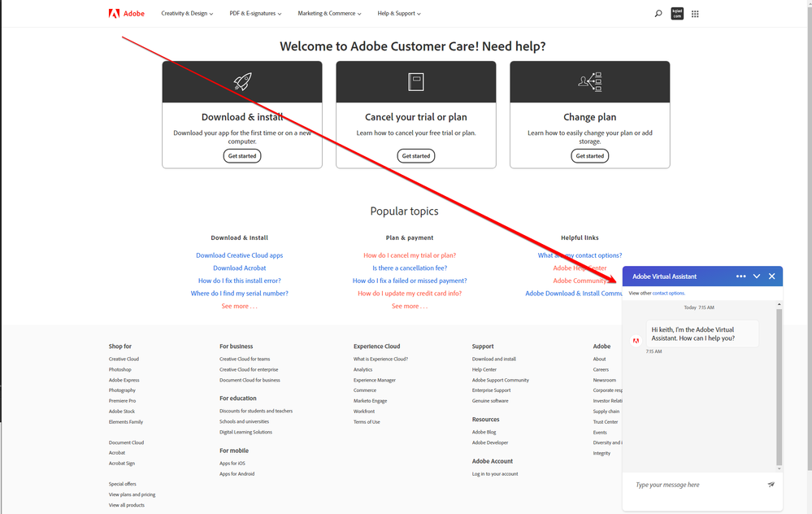Minimize the Adobe Virtual Assistant chat
This screenshot has width=812, height=514.
coord(757,277)
